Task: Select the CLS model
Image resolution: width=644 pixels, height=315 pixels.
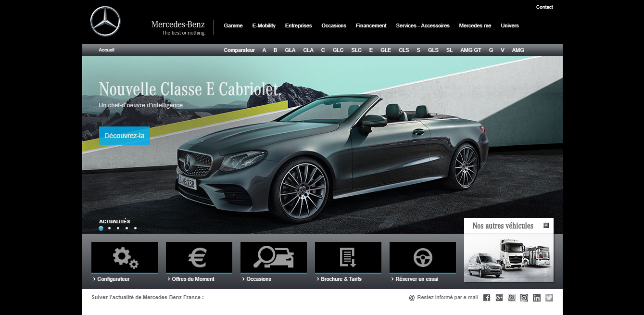Action: (404, 50)
